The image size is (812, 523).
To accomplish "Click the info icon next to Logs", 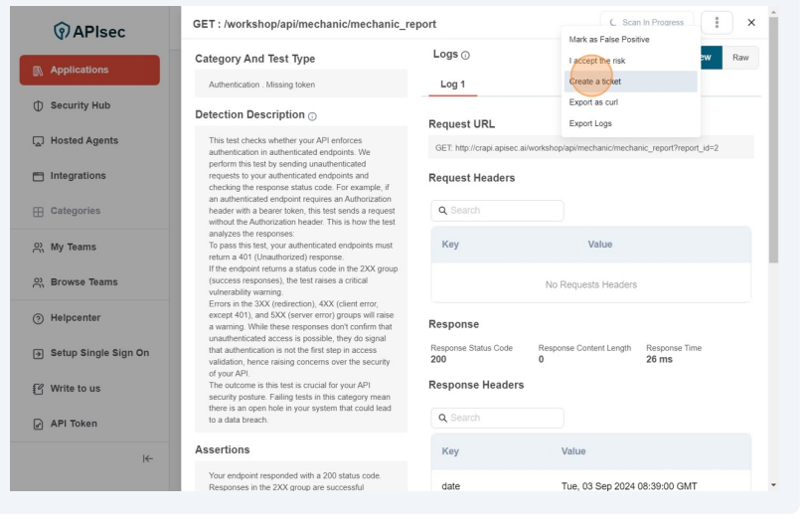I will coord(465,55).
